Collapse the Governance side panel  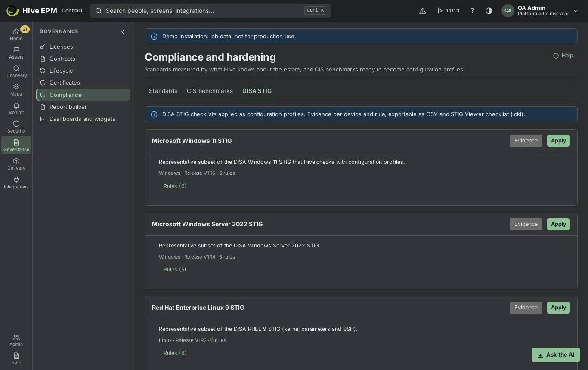tap(123, 31)
